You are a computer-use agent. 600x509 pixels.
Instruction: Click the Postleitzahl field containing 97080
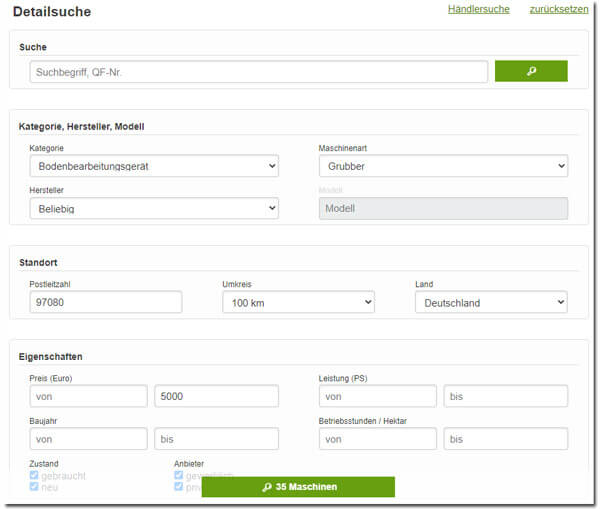106,302
